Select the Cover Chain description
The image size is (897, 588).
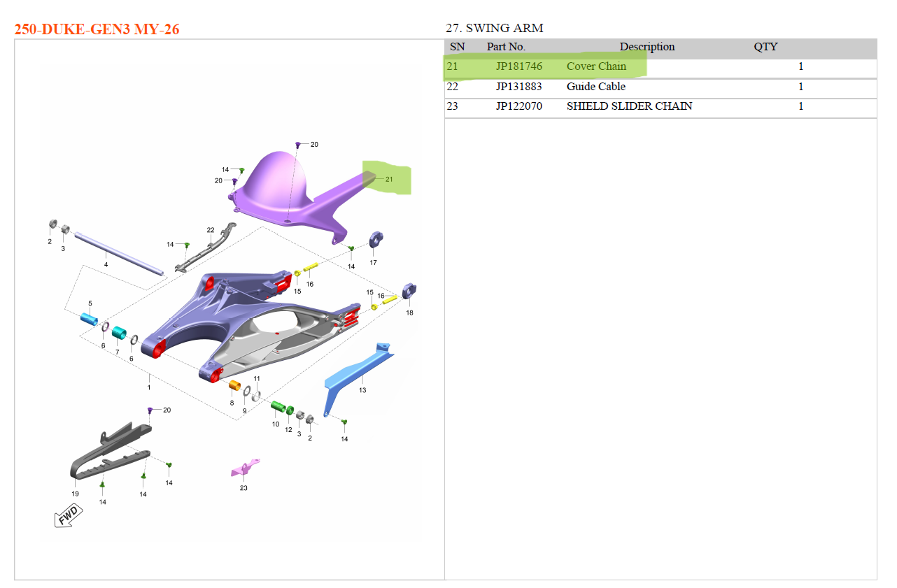coord(596,66)
